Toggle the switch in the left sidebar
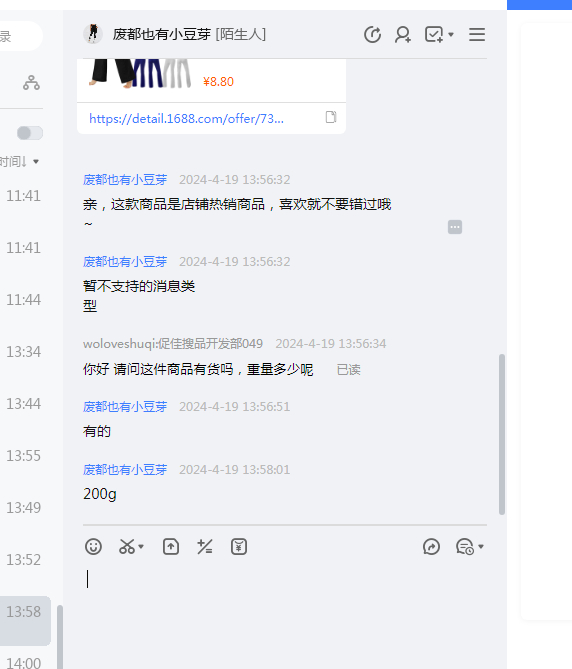This screenshot has width=572, height=669. click(x=30, y=133)
